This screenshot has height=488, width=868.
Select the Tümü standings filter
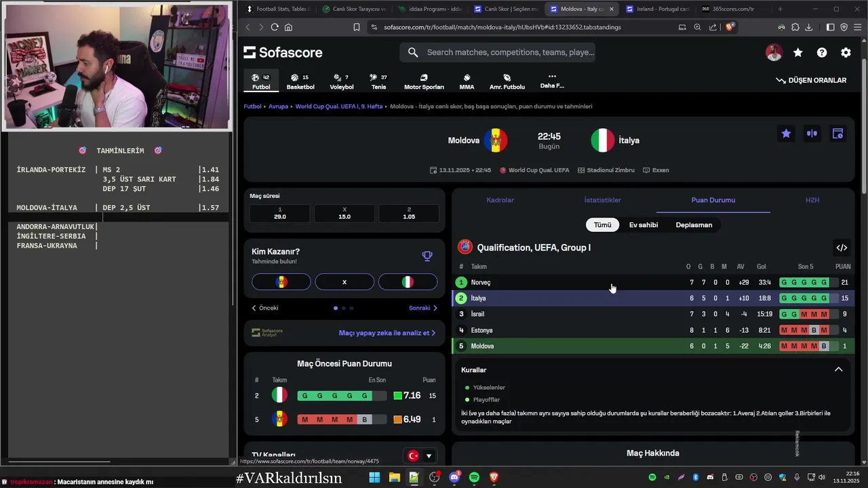(x=603, y=224)
